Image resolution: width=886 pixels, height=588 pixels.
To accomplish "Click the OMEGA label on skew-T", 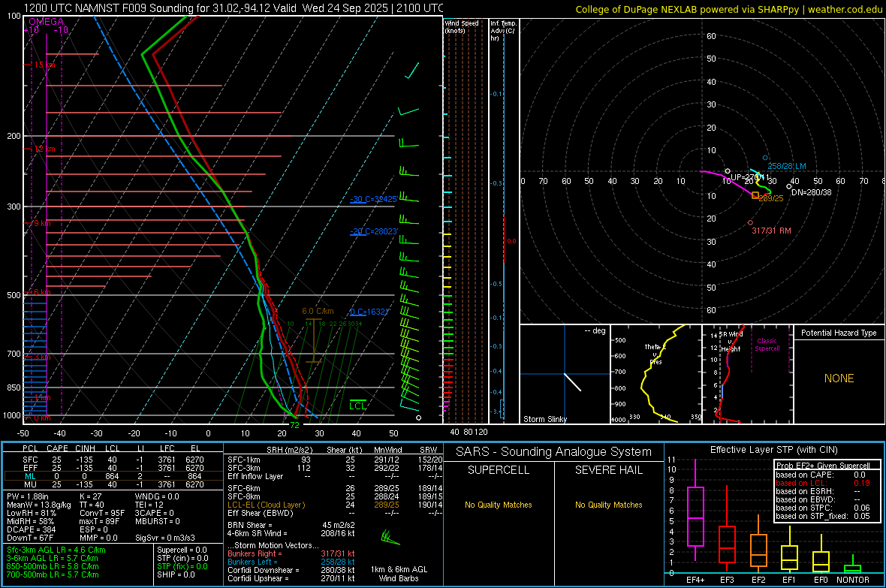I will click(x=46, y=22).
